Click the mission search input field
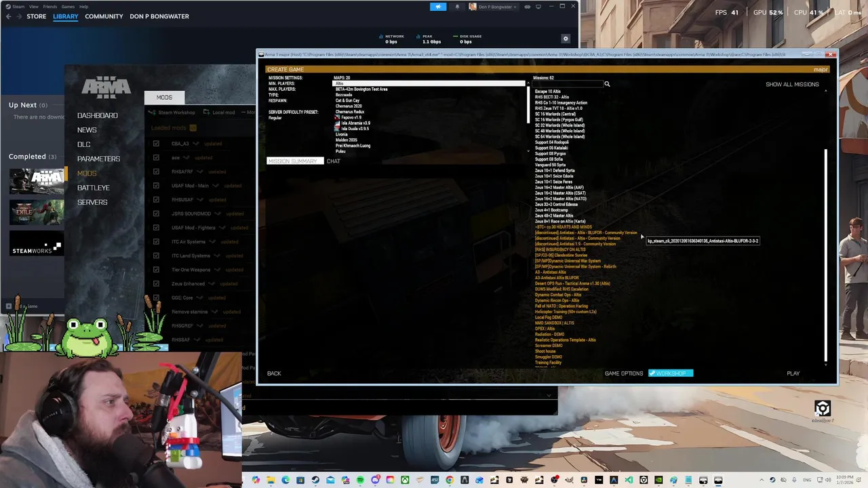This screenshot has width=868, height=488. coord(568,84)
